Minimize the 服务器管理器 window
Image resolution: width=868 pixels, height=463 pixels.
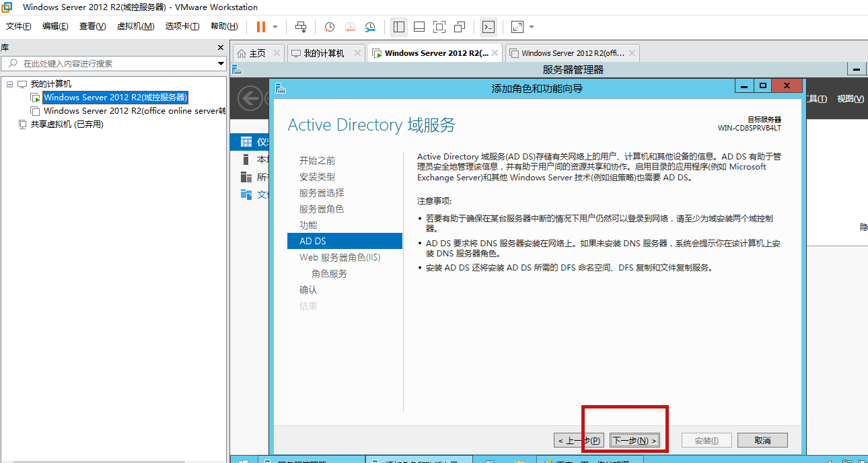857,69
